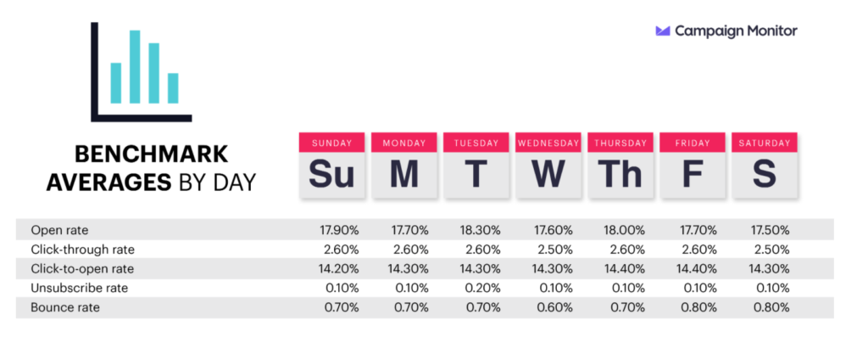Viewport: 868px width, 337px height.
Task: Click the bar chart icon
Action: pos(142,71)
